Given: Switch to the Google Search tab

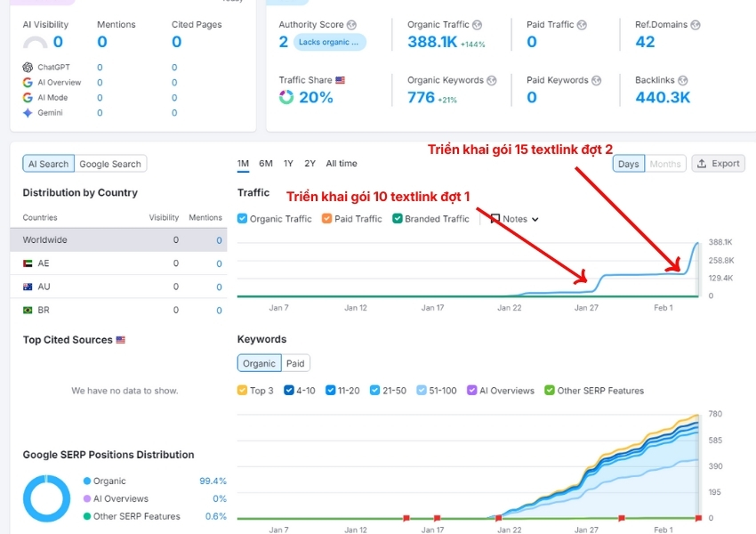Looking at the screenshot, I should coord(110,164).
